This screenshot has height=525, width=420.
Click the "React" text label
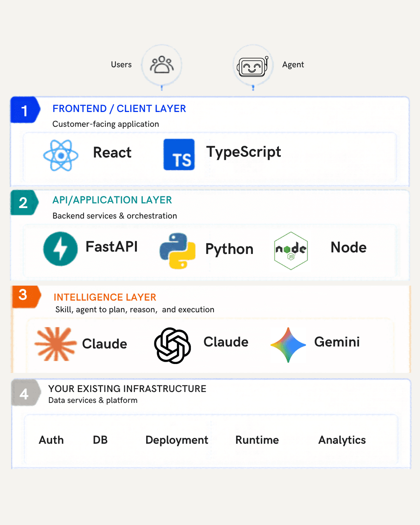(112, 152)
